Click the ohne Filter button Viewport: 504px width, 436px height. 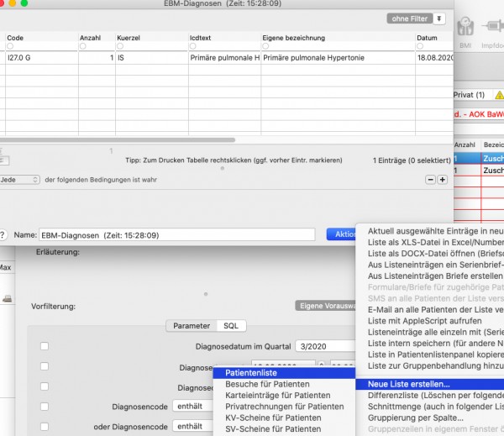point(410,18)
